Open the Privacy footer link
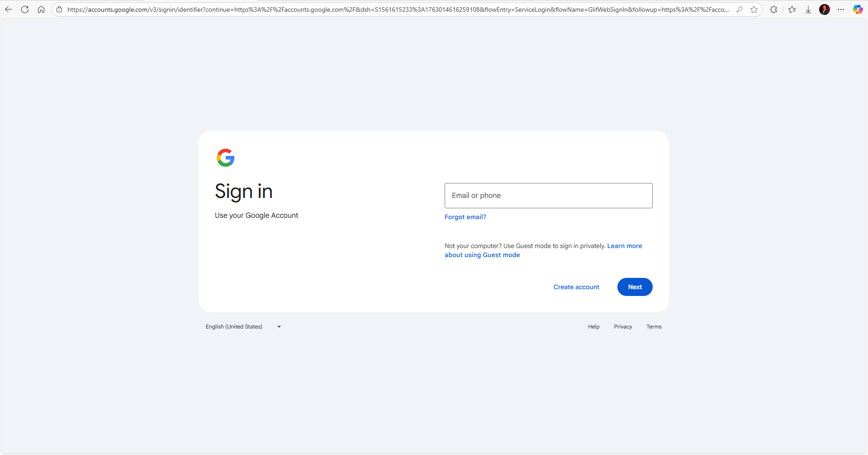This screenshot has height=455, width=868. coord(622,327)
